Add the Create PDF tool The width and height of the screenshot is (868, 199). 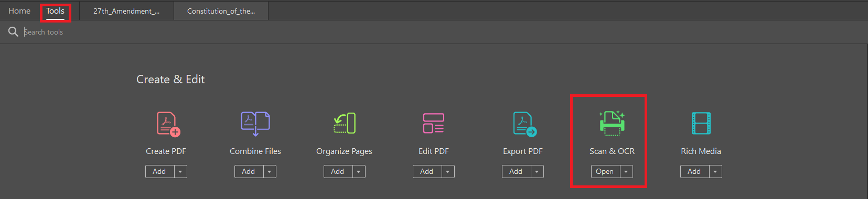[x=159, y=171]
